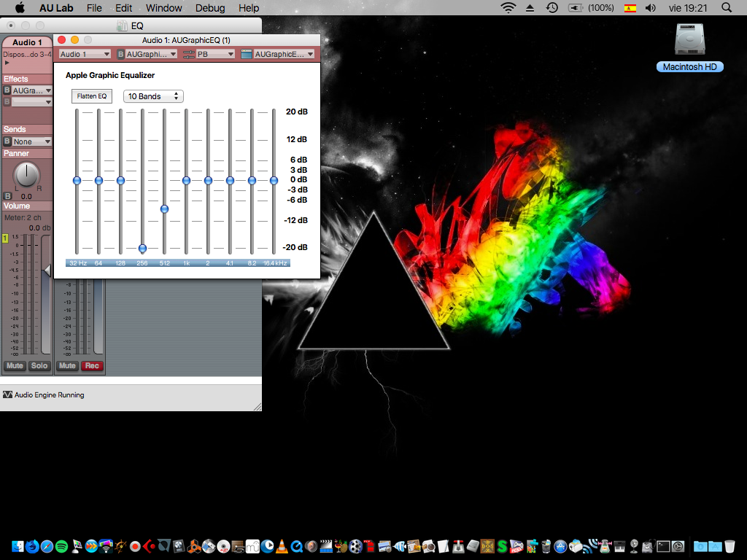The width and height of the screenshot is (747, 560).
Task: Click the Panner knob
Action: pyautogui.click(x=27, y=174)
